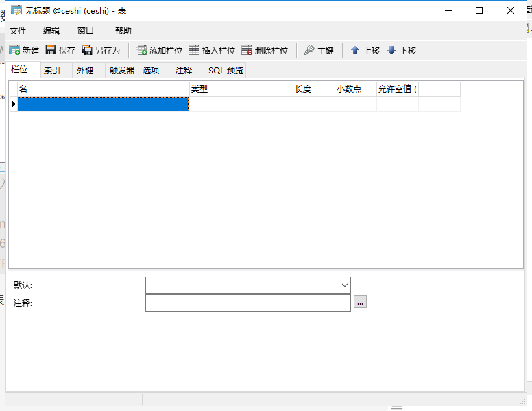532x411 pixels.
Task: Click the 另存为 toolbar label
Action: (108, 51)
